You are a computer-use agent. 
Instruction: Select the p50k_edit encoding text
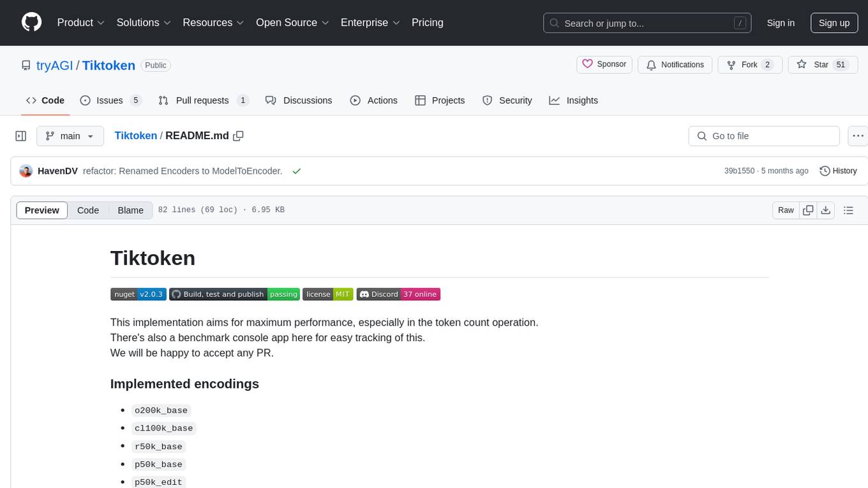click(158, 482)
